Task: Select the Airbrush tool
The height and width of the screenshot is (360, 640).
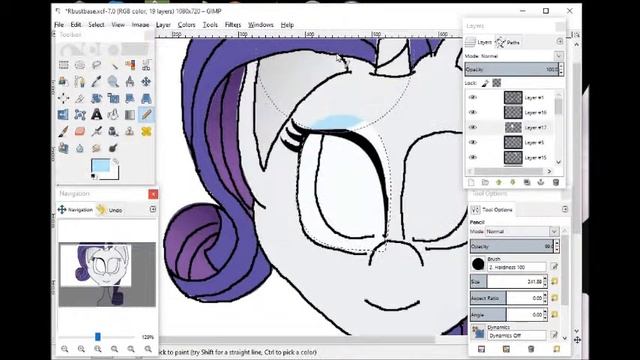Action: [x=96, y=131]
